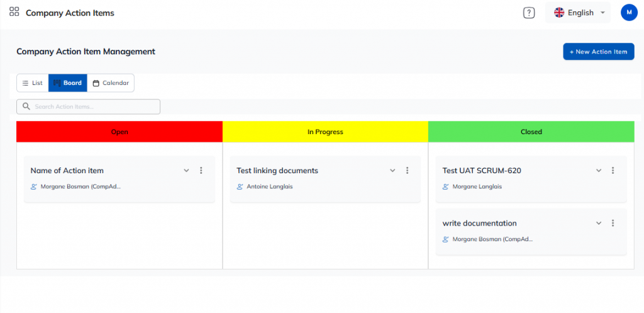The width and height of the screenshot is (644, 313).
Task: Expand the Test linking documents card
Action: 392,171
